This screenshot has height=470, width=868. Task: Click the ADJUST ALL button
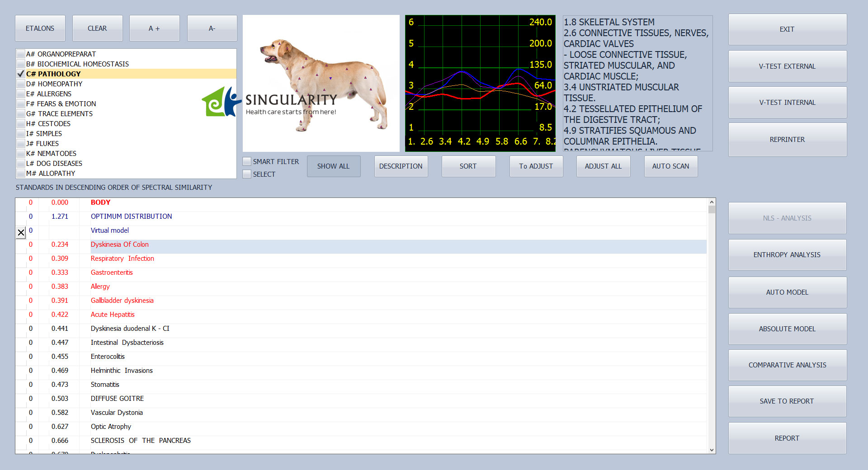pos(604,166)
